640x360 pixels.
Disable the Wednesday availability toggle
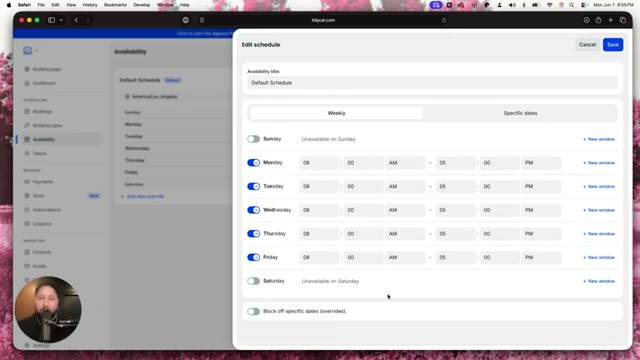253,210
